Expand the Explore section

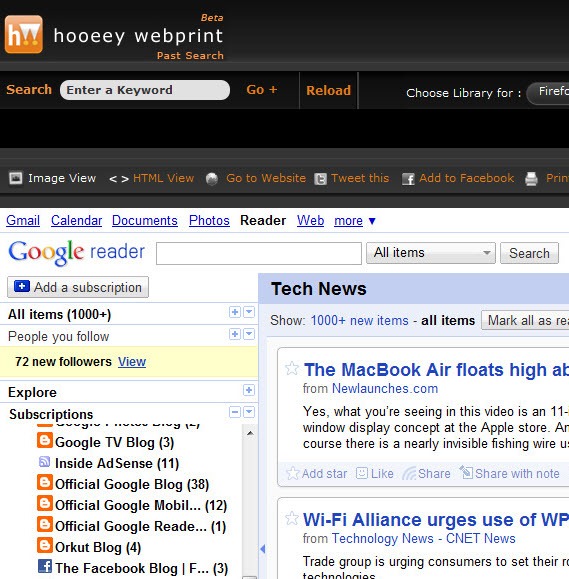(249, 390)
